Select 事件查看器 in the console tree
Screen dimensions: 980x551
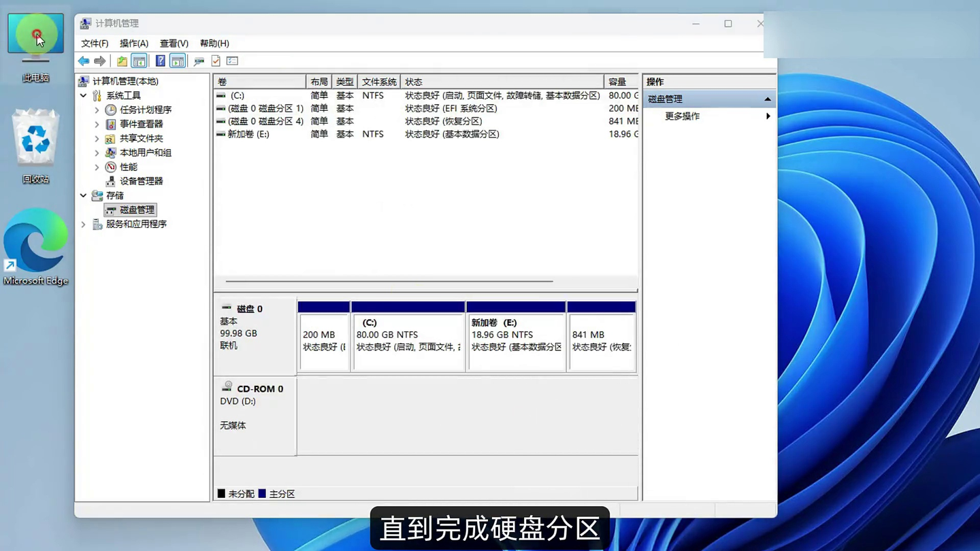(x=141, y=124)
